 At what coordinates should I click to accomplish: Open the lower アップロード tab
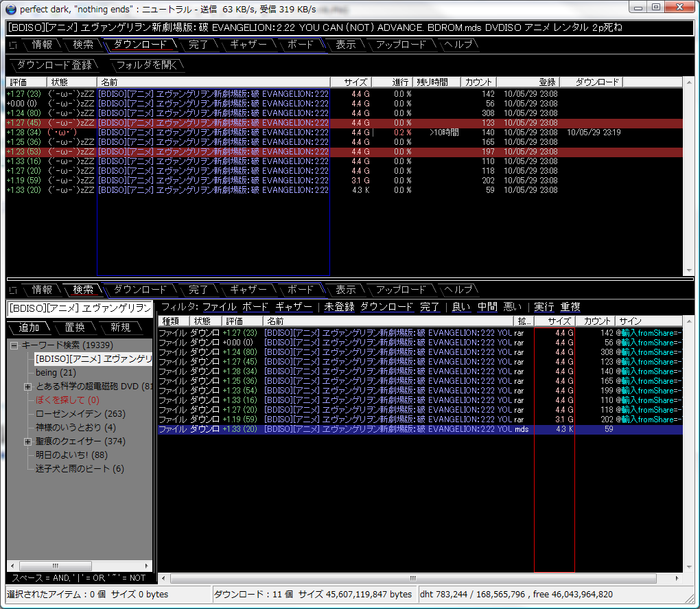(401, 290)
